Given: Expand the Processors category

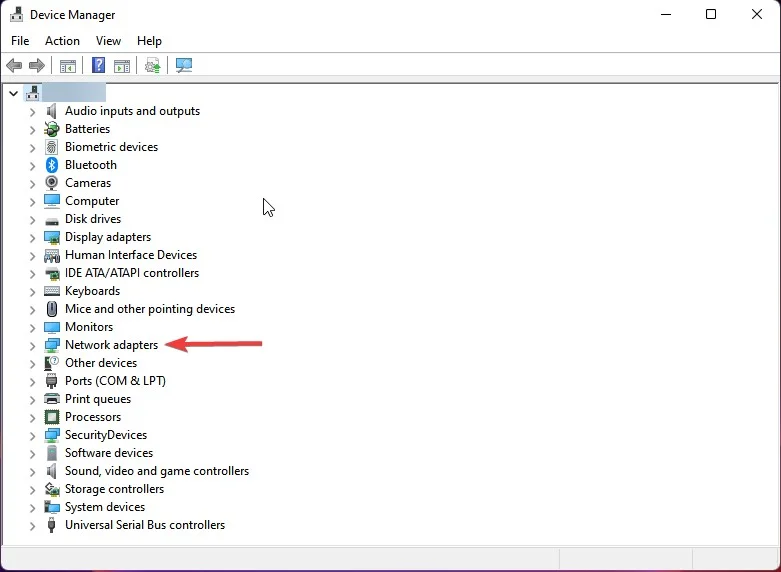Looking at the screenshot, I should click(32, 418).
